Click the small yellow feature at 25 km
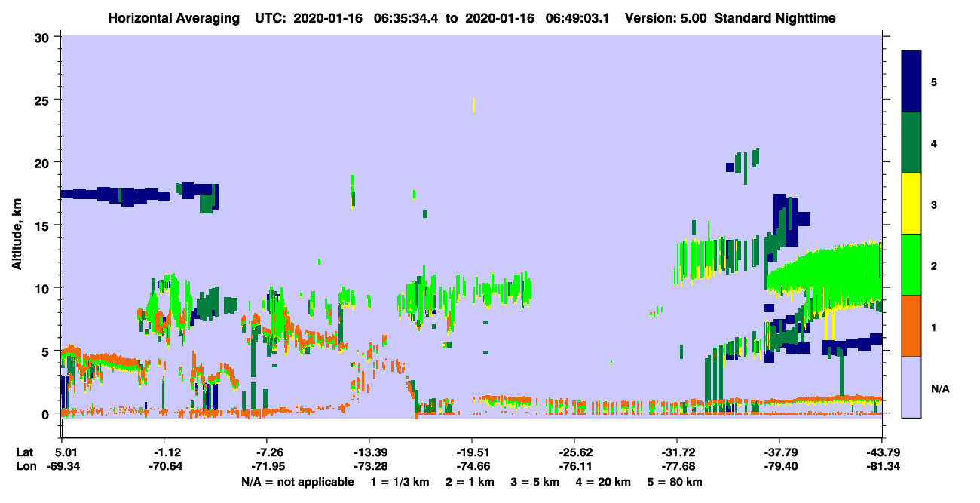Screen dimensions: 980x503 473,105
